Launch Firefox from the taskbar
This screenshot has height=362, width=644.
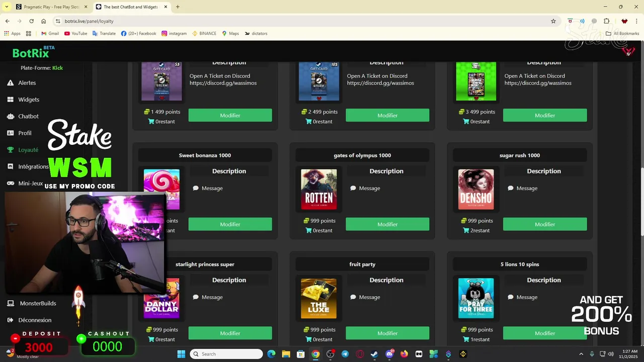404,354
